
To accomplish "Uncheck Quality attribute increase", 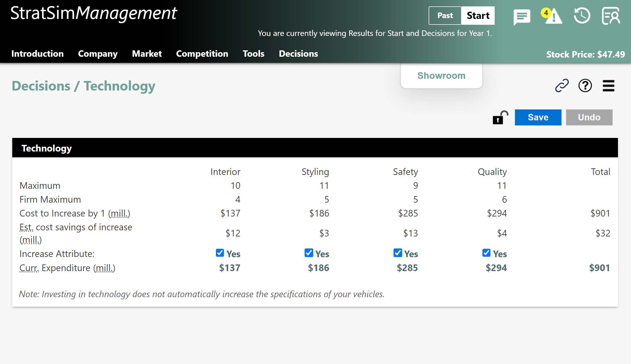I will (x=486, y=253).
